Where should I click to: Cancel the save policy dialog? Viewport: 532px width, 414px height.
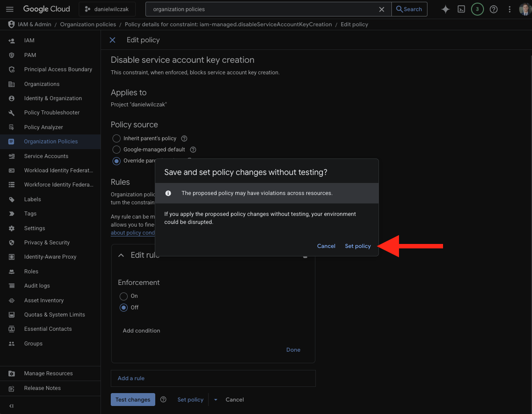coord(326,246)
